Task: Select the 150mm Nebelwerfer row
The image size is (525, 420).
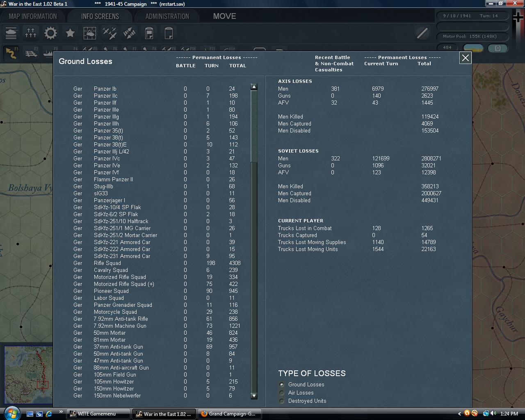Action: (156, 395)
